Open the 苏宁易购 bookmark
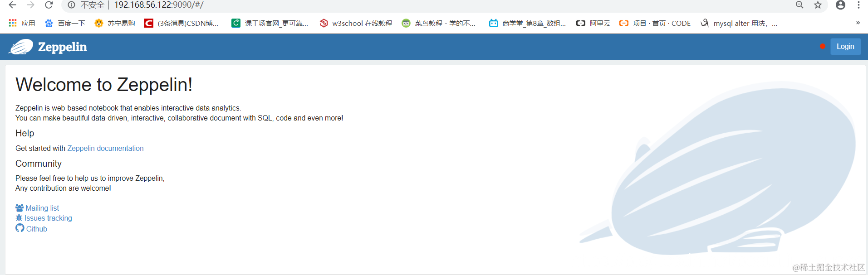 [114, 23]
